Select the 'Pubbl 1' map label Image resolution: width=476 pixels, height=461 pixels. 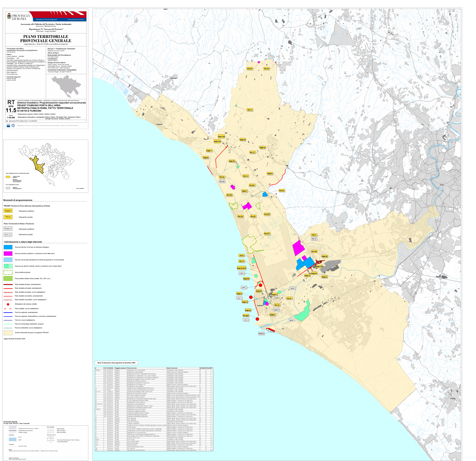(209, 151)
